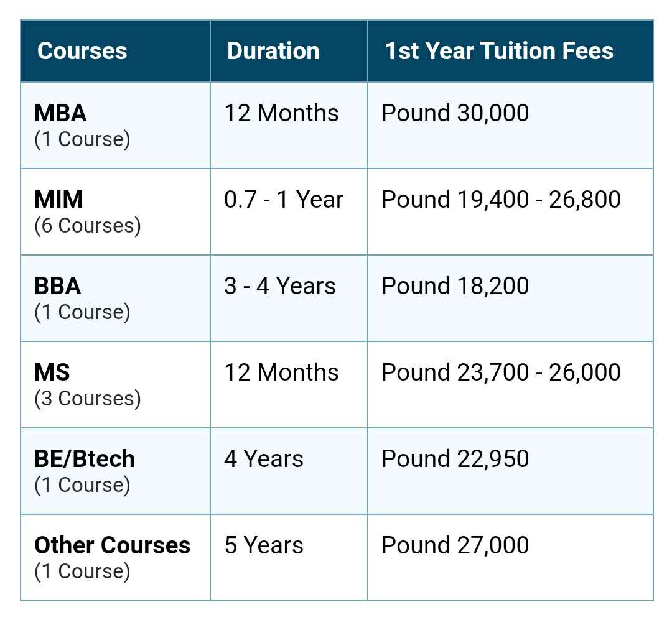Open the MBA course entry

click(x=61, y=113)
